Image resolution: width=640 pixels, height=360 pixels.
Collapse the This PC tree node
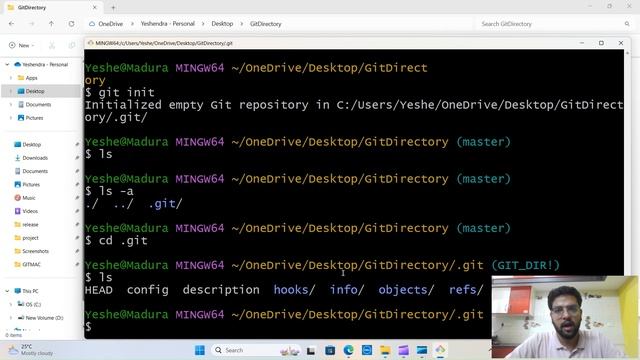tap(7, 291)
